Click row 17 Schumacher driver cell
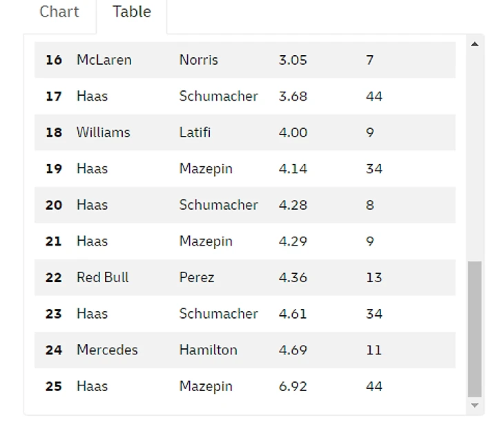The height and width of the screenshot is (429, 504). point(218,96)
